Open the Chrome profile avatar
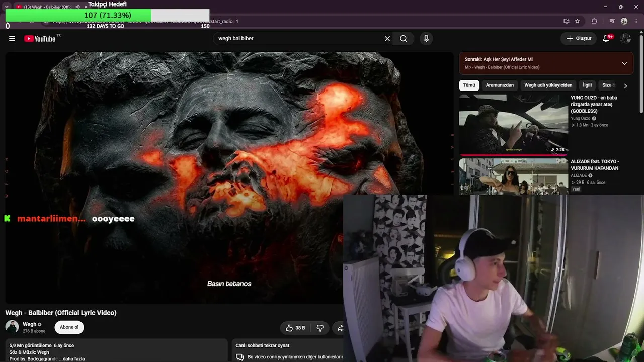644x362 pixels. tap(624, 21)
